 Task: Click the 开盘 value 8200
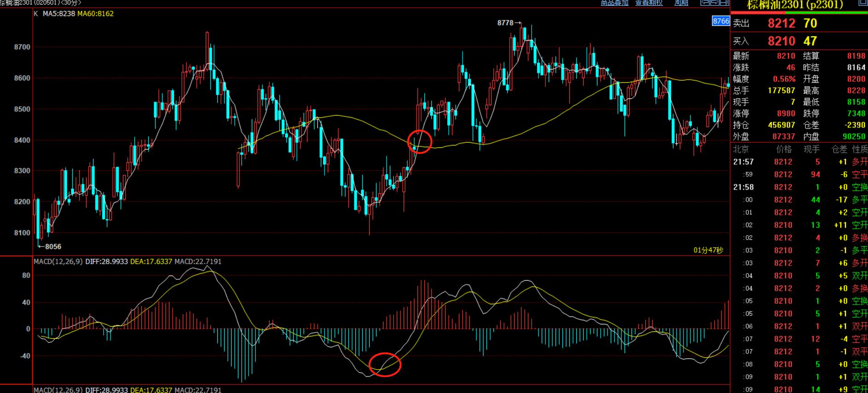tap(856, 79)
